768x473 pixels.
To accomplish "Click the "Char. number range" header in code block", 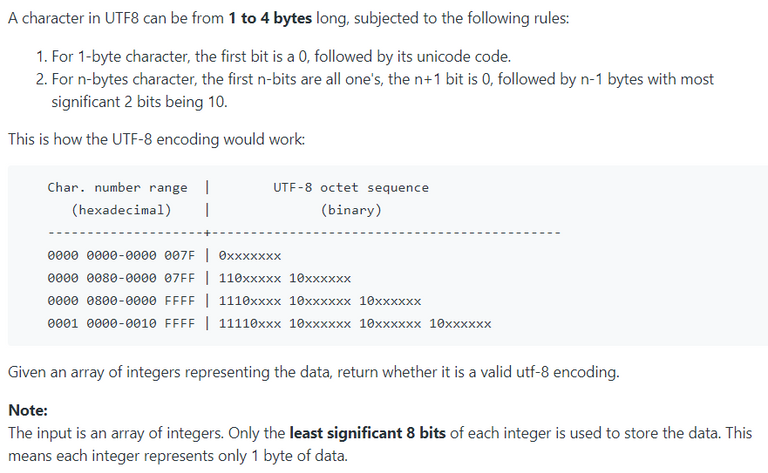I will point(118,188).
